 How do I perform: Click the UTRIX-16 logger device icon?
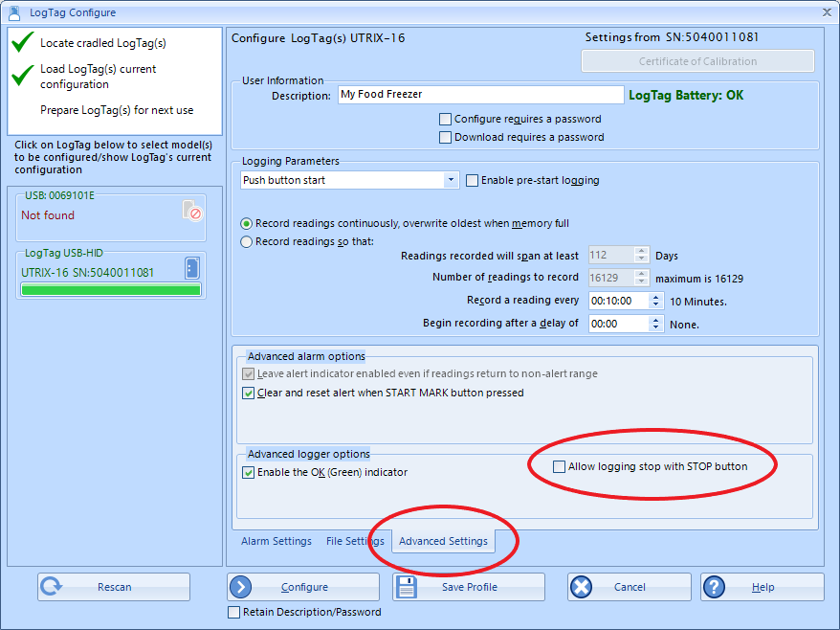(192, 268)
